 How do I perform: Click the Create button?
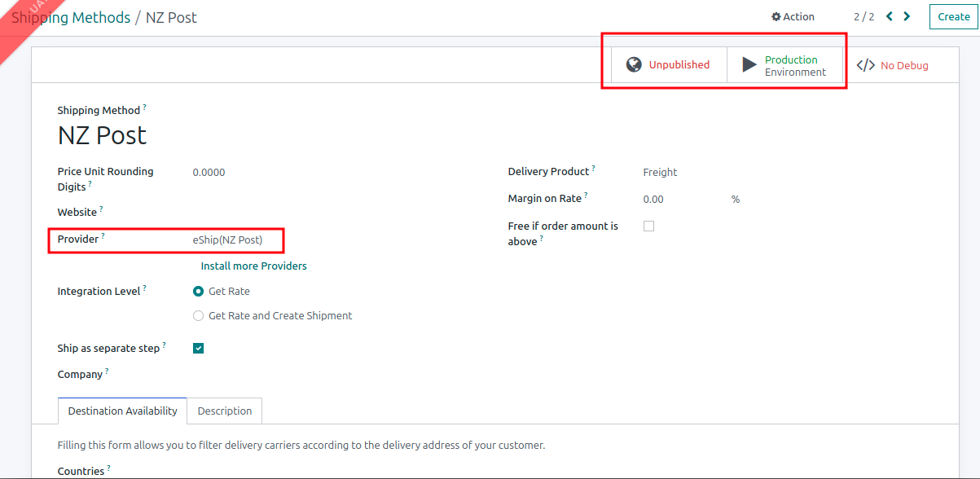coord(953,16)
